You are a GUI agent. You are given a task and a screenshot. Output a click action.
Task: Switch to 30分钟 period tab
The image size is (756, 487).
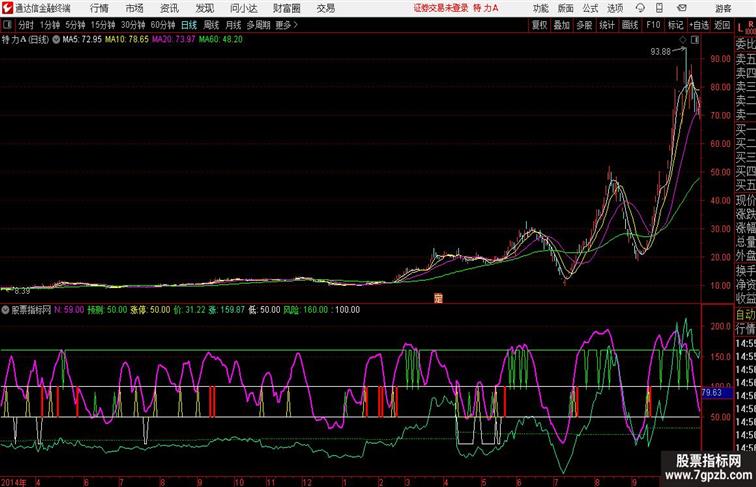point(133,25)
